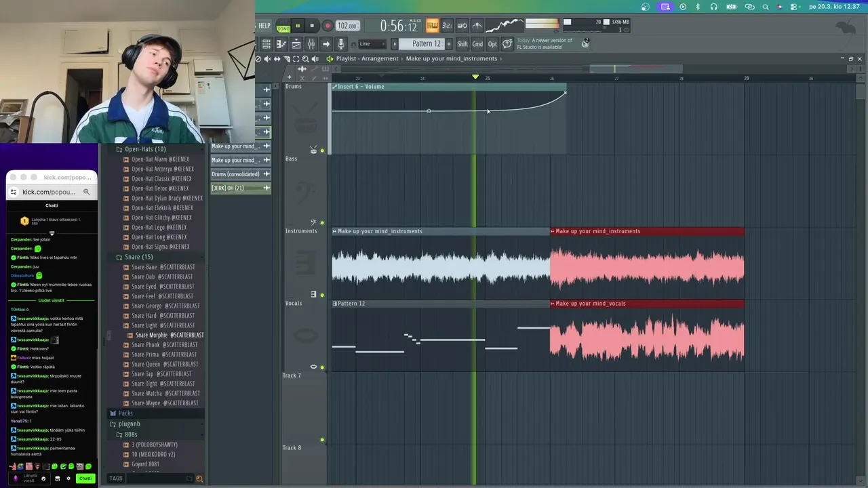Open the HELP menu

264,26
